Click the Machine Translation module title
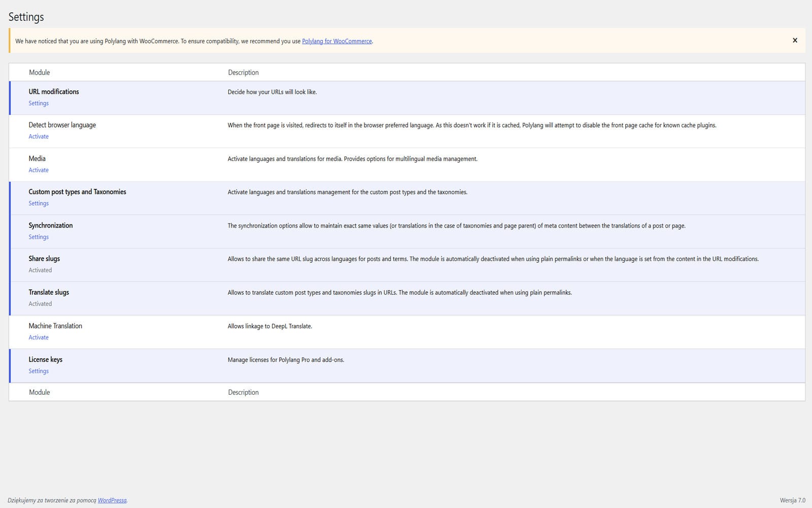 (x=55, y=326)
